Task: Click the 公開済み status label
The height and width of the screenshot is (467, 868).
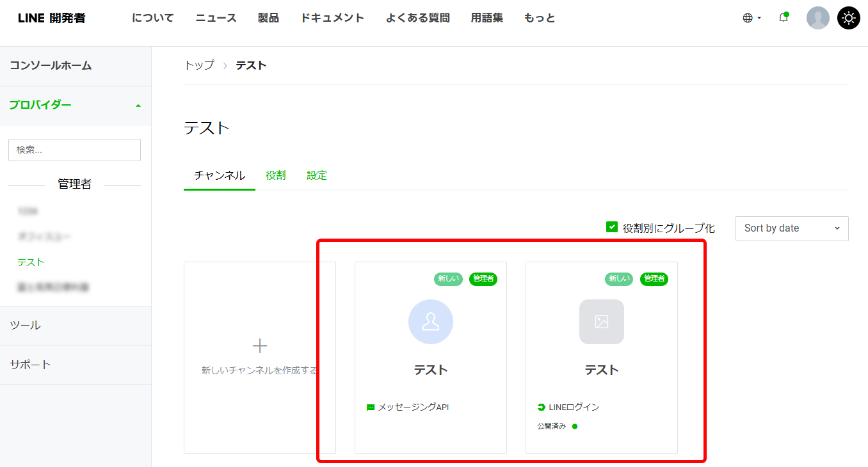Action: 552,427
